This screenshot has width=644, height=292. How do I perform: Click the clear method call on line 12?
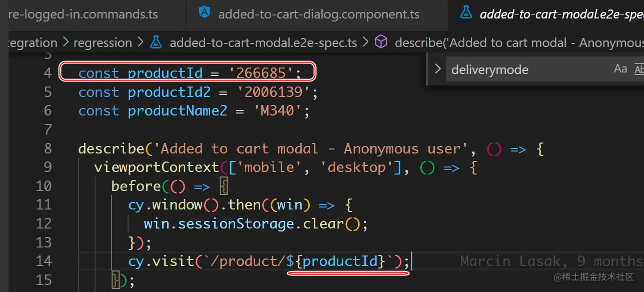323,223
